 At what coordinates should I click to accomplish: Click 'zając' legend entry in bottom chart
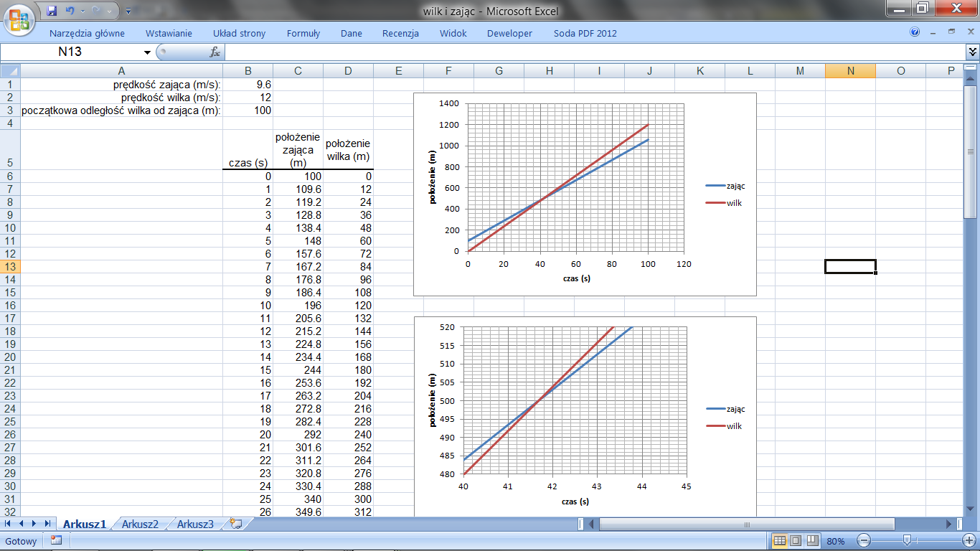725,409
